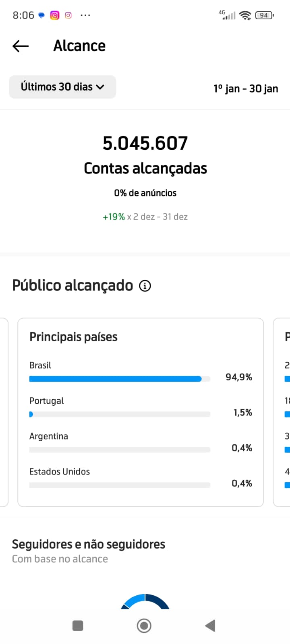Viewport: 290px width, 644px height.
Task: Tap the Principais países card title
Action: (73, 337)
